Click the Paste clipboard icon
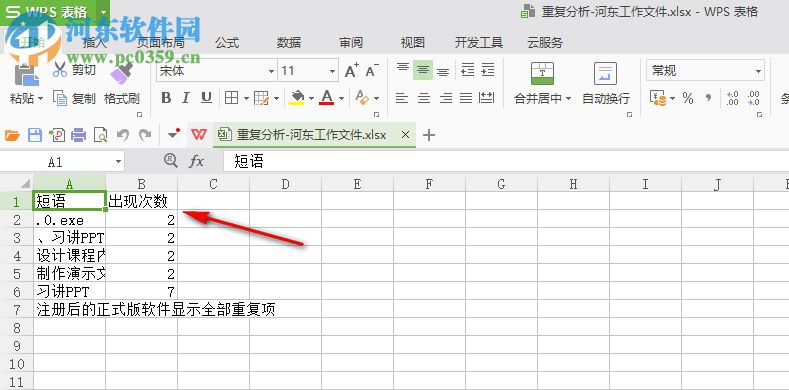Image resolution: width=789 pixels, height=390 pixels. (27, 74)
